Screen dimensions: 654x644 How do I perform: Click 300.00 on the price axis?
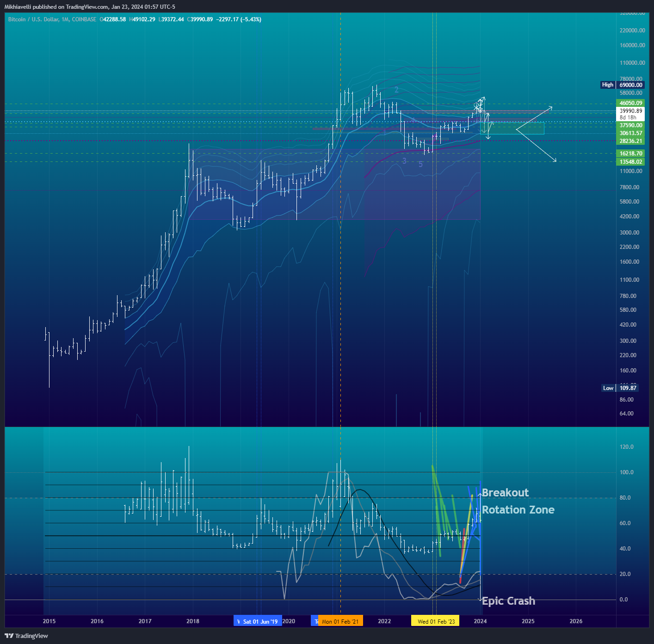coord(628,341)
